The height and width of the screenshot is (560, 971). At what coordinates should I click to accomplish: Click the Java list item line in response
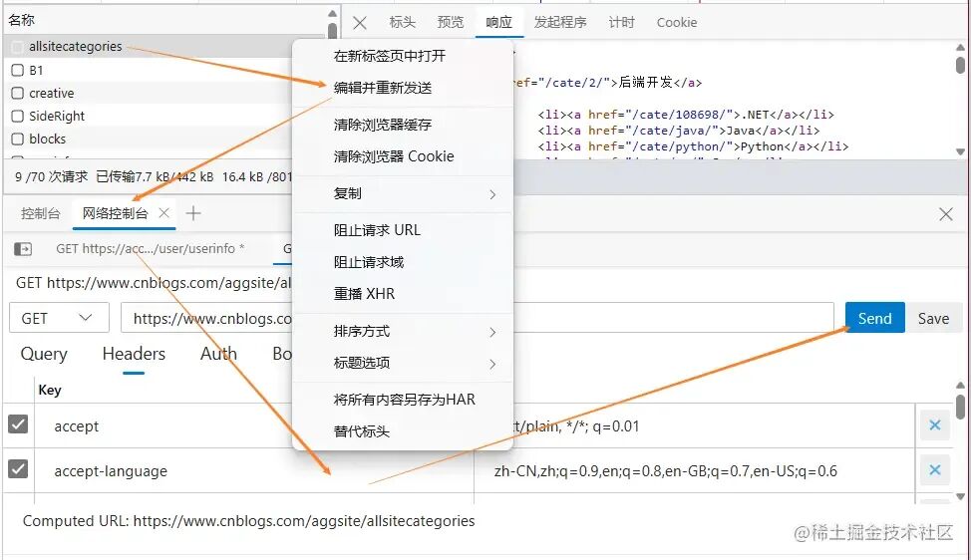pos(679,131)
